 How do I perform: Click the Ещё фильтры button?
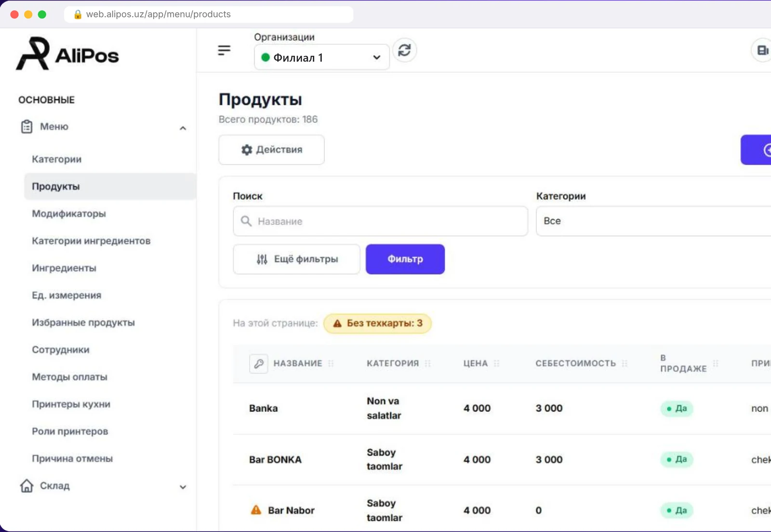pos(296,259)
